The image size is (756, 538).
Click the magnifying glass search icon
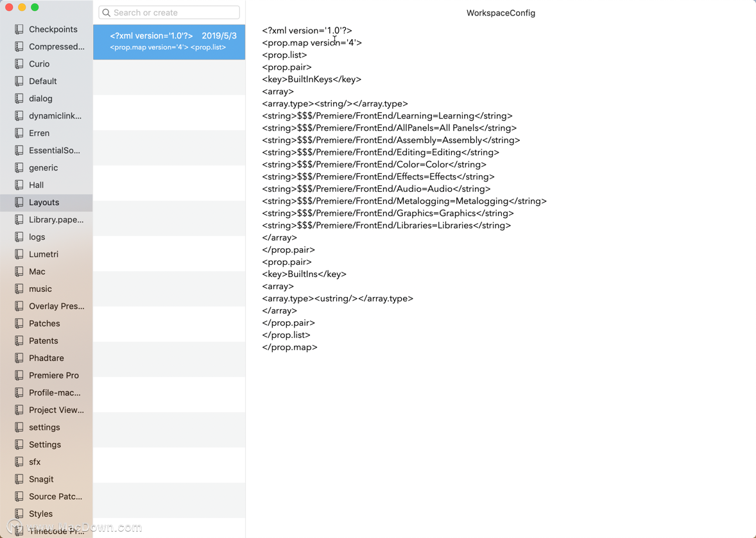[x=107, y=13]
